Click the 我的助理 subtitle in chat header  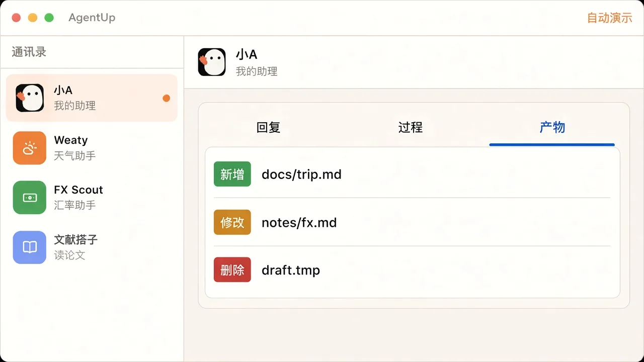[x=257, y=71]
